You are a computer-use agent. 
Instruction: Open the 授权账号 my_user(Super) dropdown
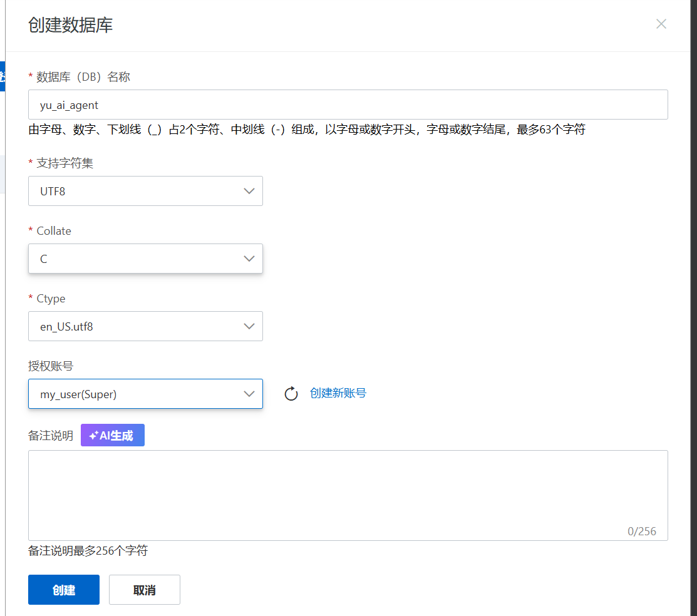pos(145,394)
